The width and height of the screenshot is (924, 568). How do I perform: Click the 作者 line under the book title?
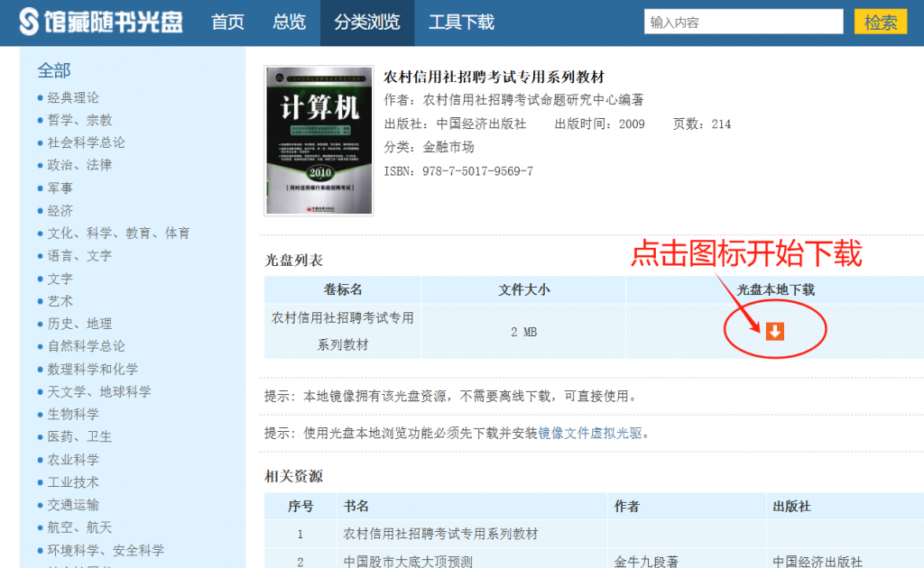point(513,100)
